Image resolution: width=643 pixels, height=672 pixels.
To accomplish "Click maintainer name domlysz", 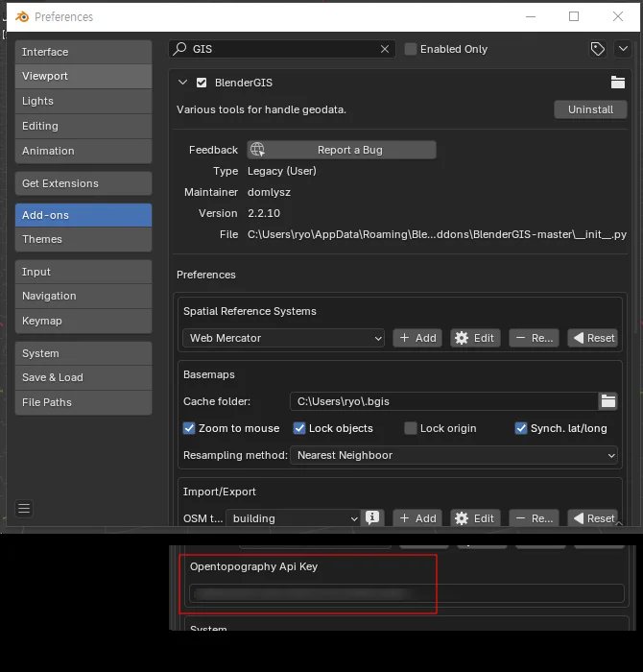I will 269,192.
